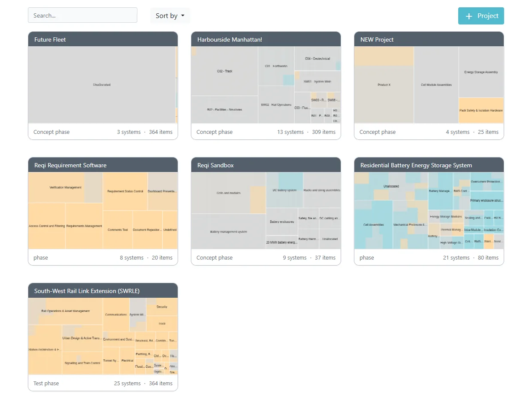Image resolution: width=532 pixels, height=399 pixels.
Task: Click '13 systems · 309 items' on Harbourside
Action: [306, 132]
